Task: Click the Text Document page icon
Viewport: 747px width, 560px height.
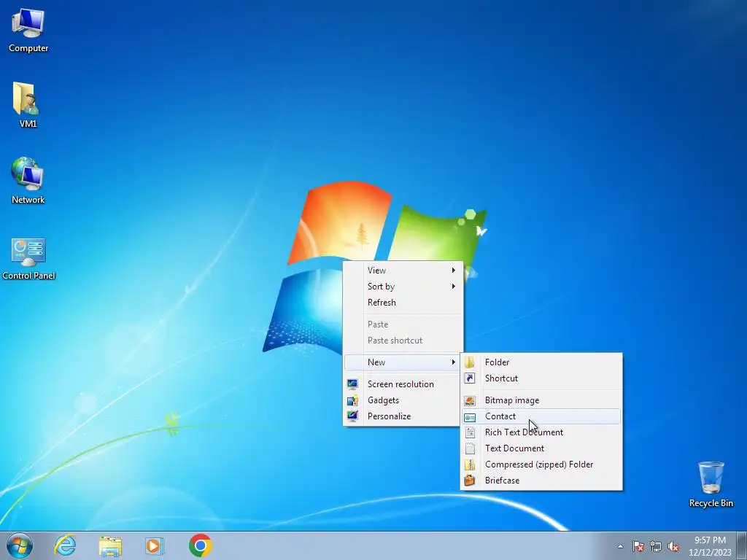Action: (x=470, y=448)
